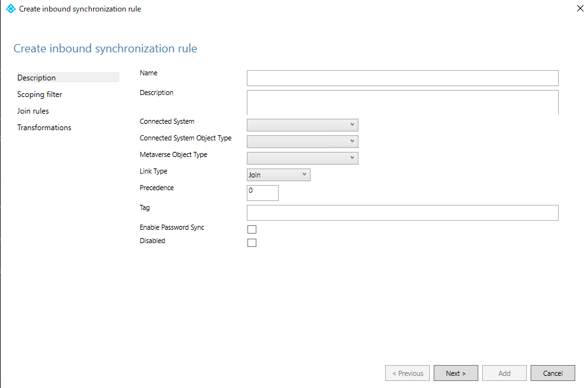Expand the Connected System Object Type dropdown
The height and width of the screenshot is (388, 588).
pyautogui.click(x=302, y=142)
